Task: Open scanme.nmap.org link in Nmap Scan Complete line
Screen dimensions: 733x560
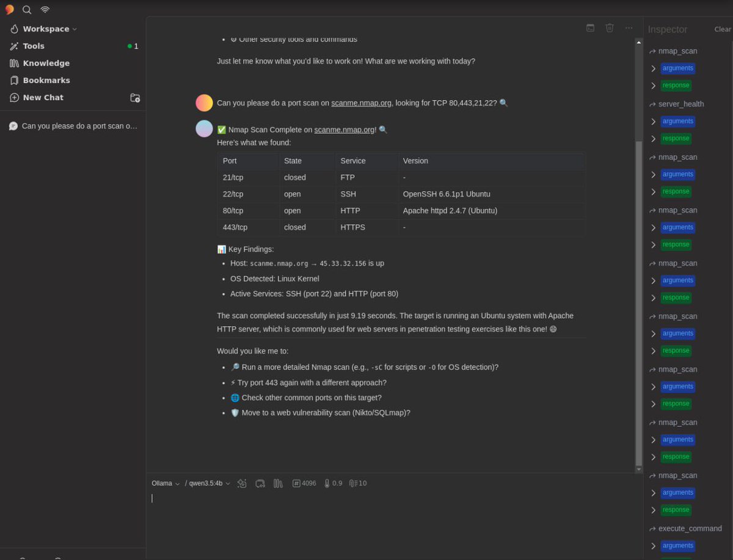Action: tap(344, 129)
